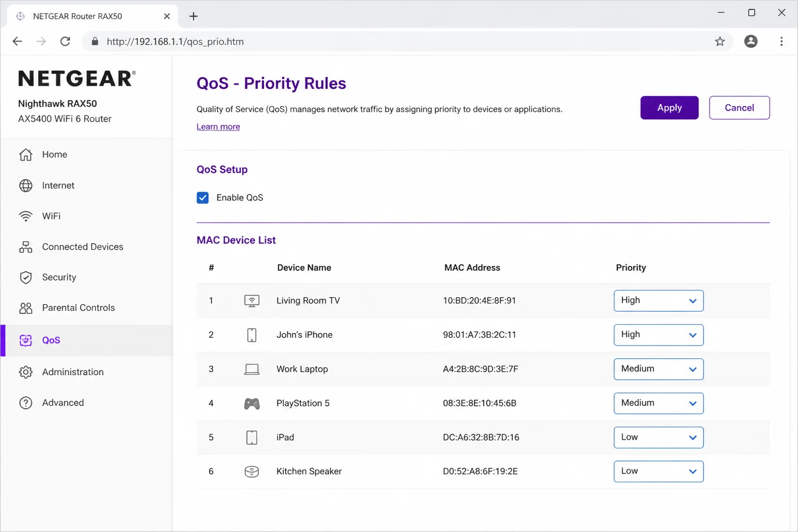Image resolution: width=798 pixels, height=532 pixels.
Task: Open priority dropdown for iPad
Action: [659, 437]
